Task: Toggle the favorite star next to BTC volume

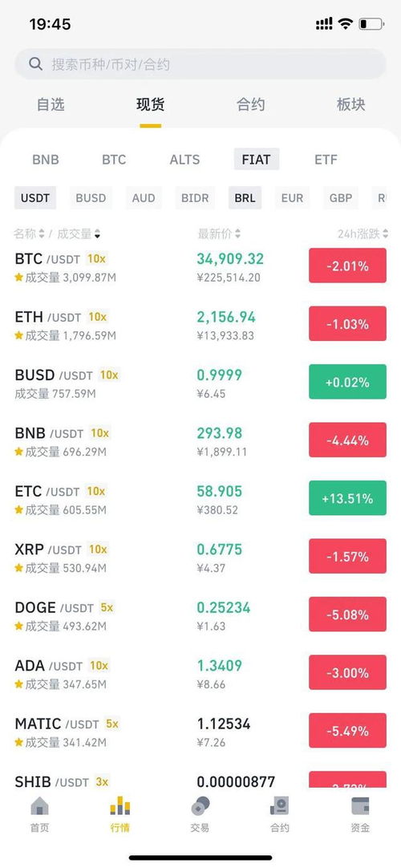Action: [x=19, y=278]
